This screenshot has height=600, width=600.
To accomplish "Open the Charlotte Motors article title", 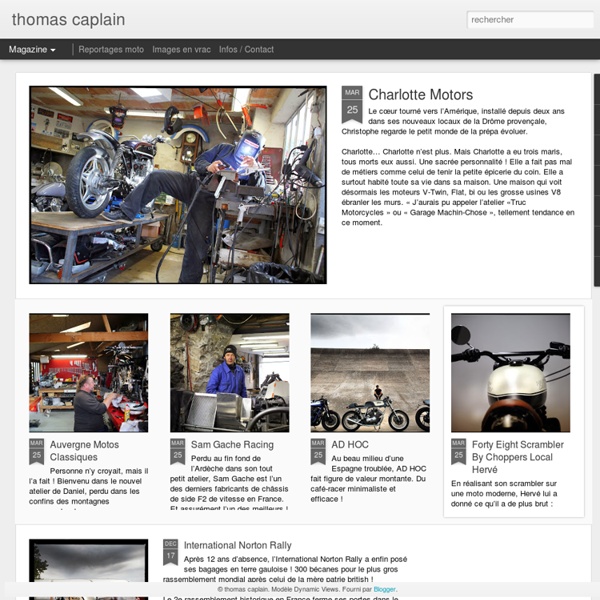I will [x=421, y=95].
